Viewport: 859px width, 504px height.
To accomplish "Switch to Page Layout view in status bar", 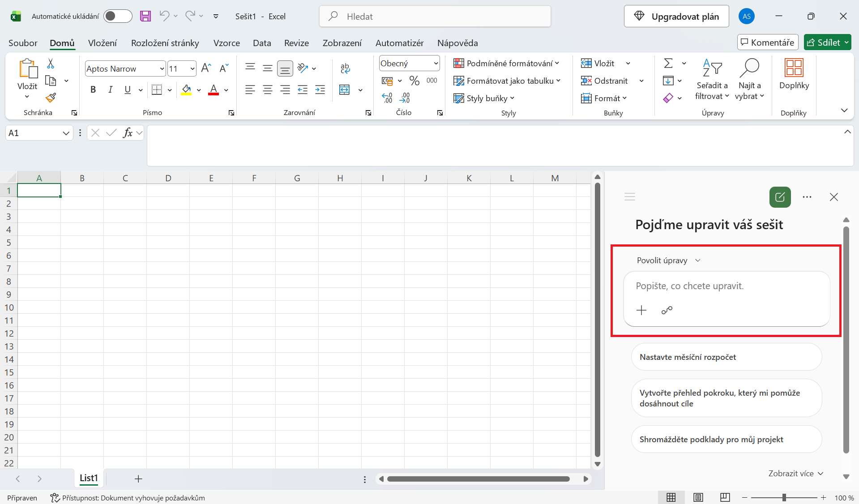I will [x=698, y=497].
